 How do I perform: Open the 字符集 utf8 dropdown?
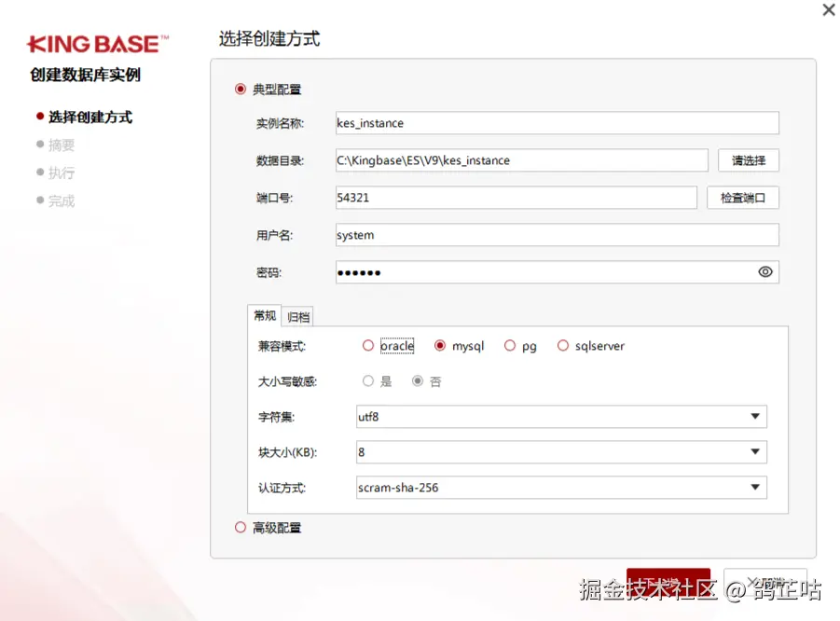pos(561,417)
